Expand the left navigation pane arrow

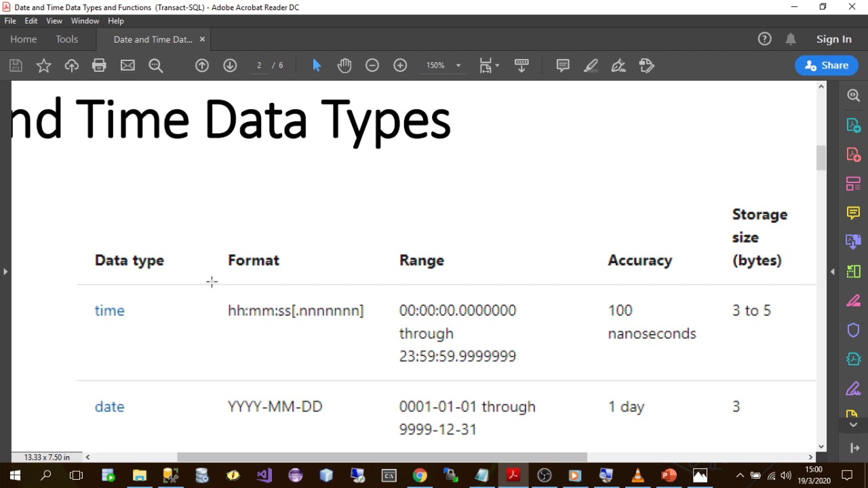coord(5,272)
